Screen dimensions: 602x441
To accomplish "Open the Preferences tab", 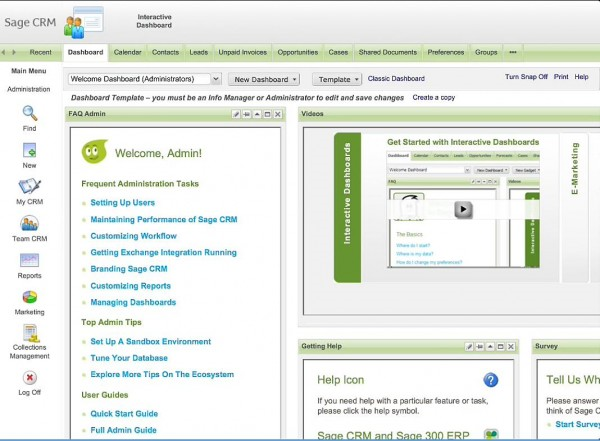I will click(446, 52).
